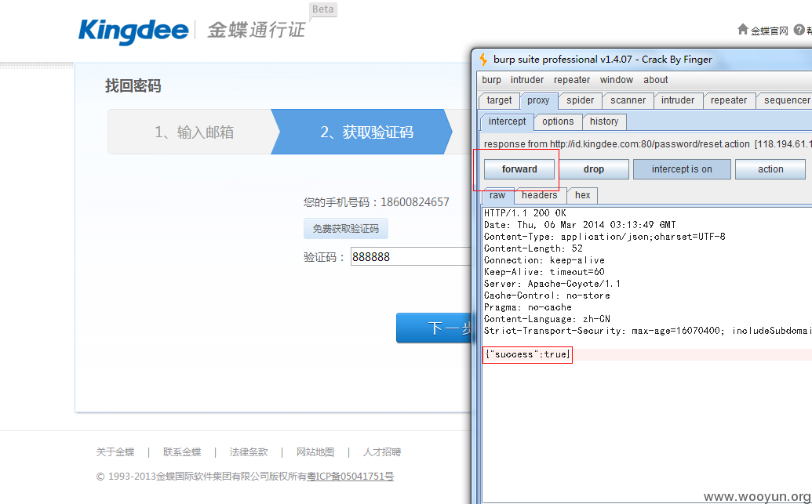Click the Content-Language: zh-CN line

click(547, 319)
